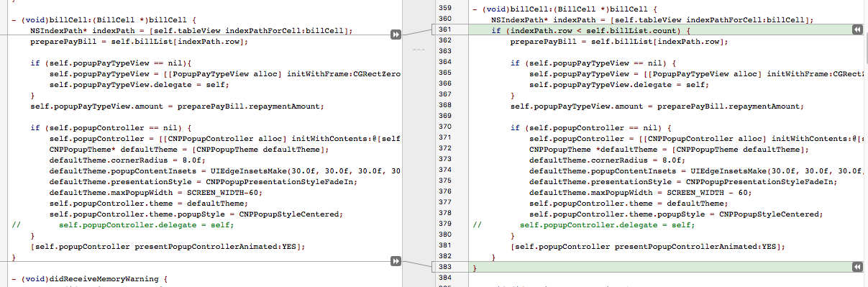868x287 pixels.
Task: Click the right pane's 'NSIndexPath* indexPath' line
Action: tap(652, 20)
